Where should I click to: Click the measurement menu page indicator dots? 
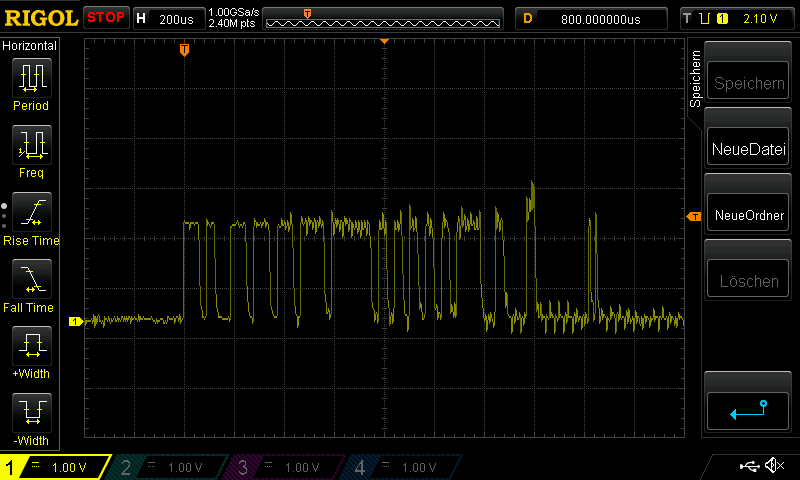pos(4,216)
